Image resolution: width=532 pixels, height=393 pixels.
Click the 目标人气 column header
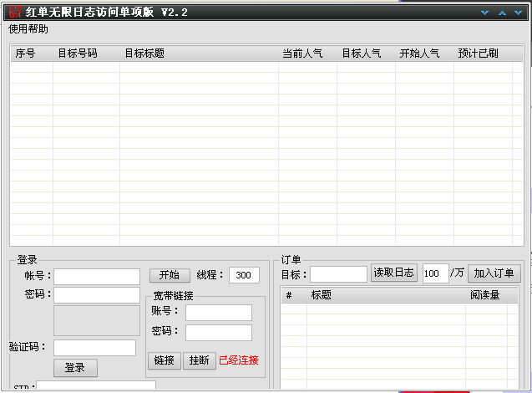click(x=366, y=54)
